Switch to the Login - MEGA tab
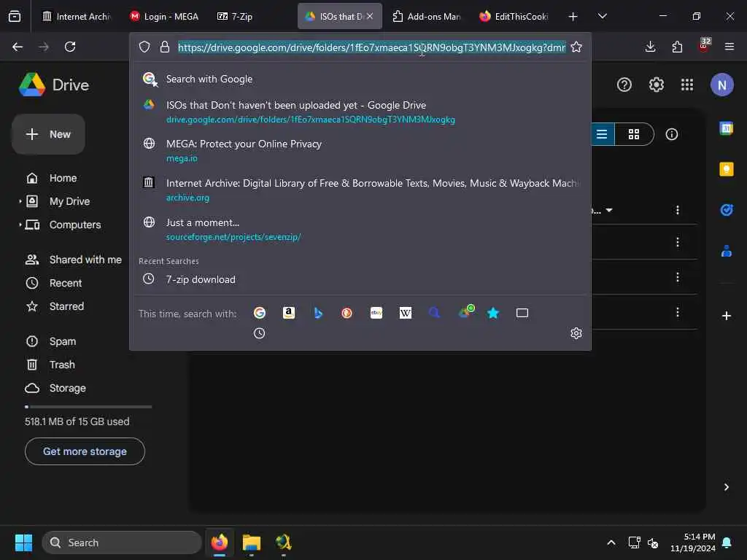Viewport: 747px width, 560px height. tap(164, 16)
